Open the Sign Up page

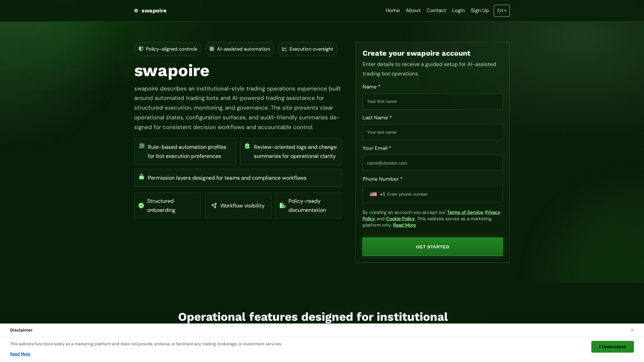pos(480,11)
